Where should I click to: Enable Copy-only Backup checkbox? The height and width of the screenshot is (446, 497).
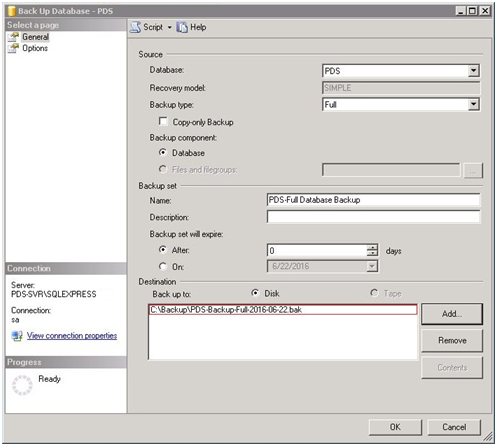tap(163, 121)
